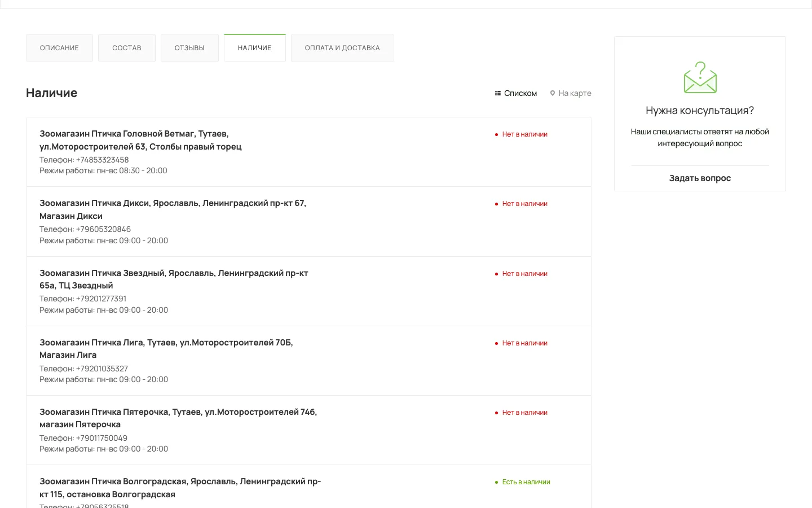This screenshot has width=812, height=508.
Task: Open the Отзывы tab
Action: coord(189,48)
